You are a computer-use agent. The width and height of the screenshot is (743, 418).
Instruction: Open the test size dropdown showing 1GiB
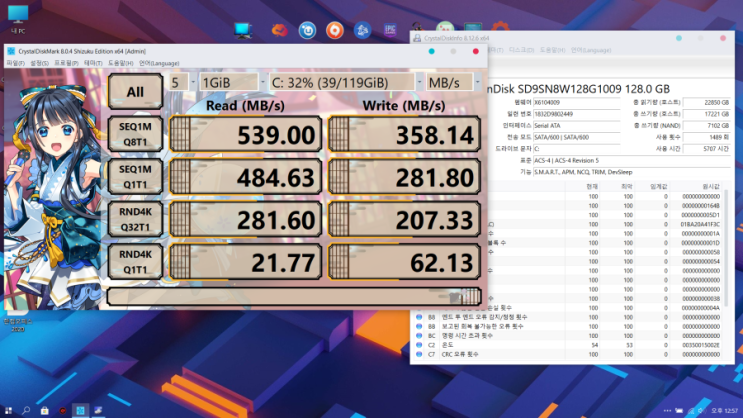click(x=233, y=82)
